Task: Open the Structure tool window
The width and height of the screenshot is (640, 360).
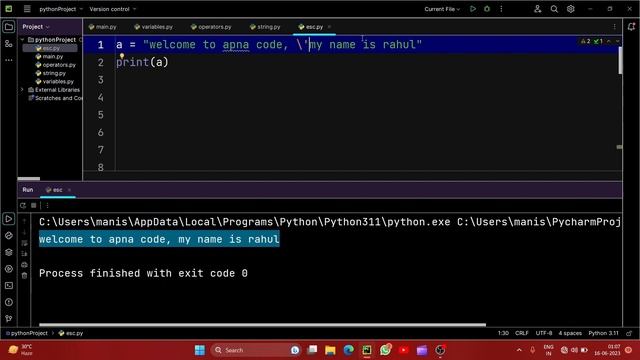Action: 9,44
